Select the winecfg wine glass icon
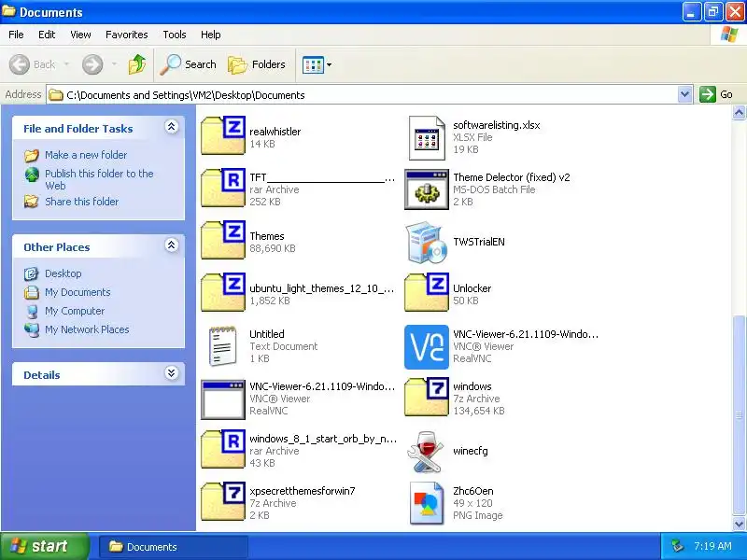Viewport: 747px width, 560px height. (426, 452)
